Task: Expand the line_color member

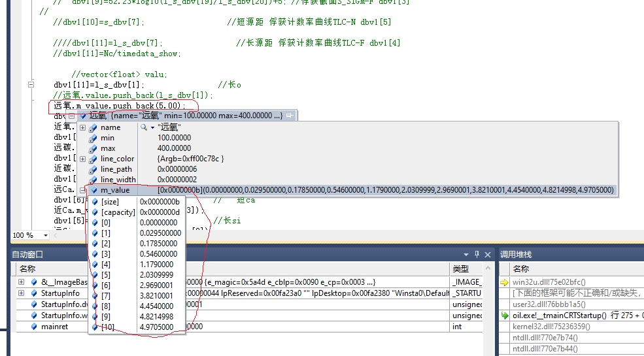Action: click(82, 159)
